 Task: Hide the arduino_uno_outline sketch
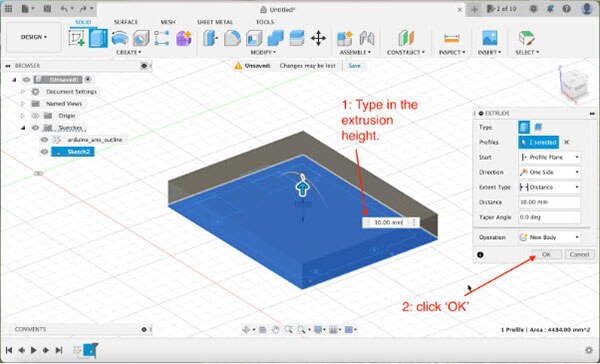(44, 140)
